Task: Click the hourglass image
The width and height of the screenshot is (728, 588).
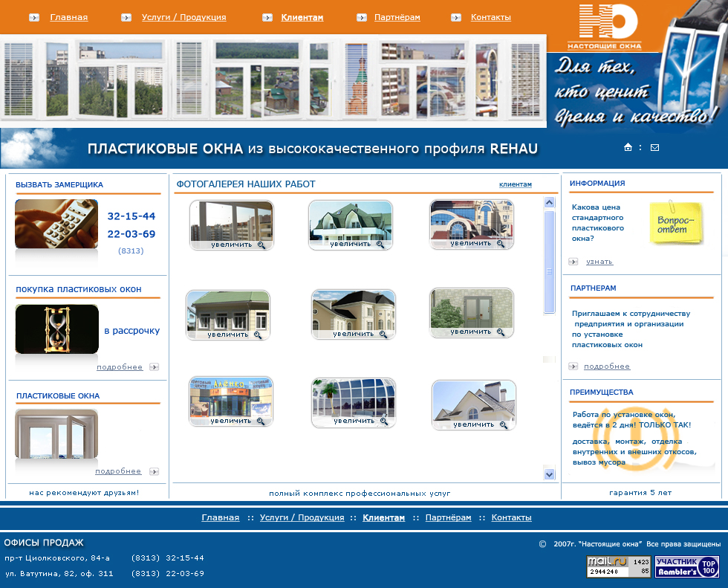Action: pos(56,329)
